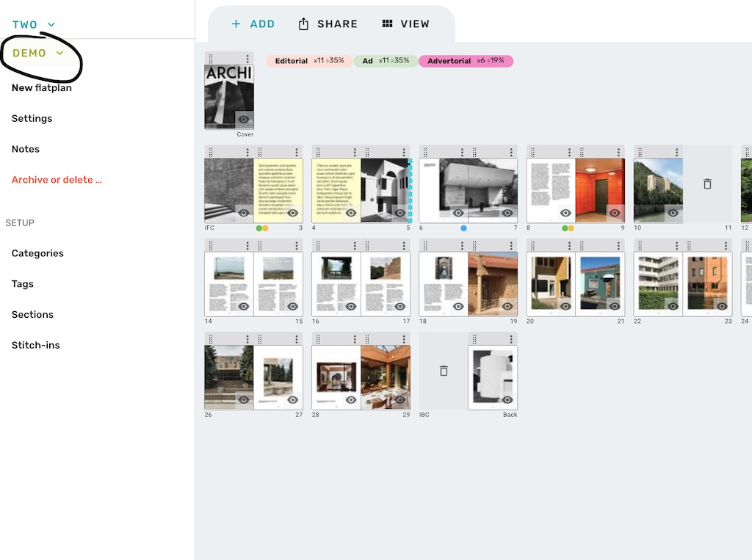Toggle the eye icon on page 9
Viewport: 752px width, 560px height.
click(x=614, y=213)
